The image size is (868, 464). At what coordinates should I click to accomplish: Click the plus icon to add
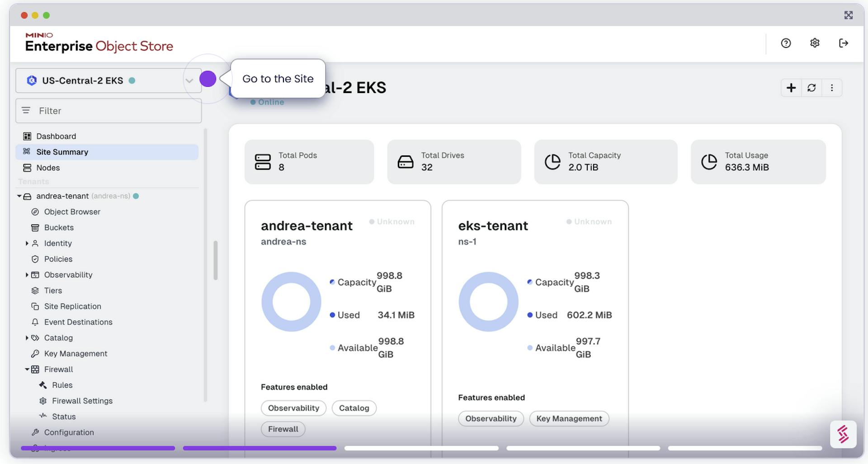791,88
